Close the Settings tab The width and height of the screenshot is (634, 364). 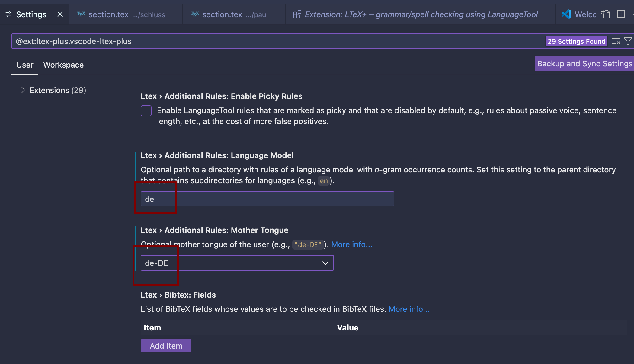60,14
